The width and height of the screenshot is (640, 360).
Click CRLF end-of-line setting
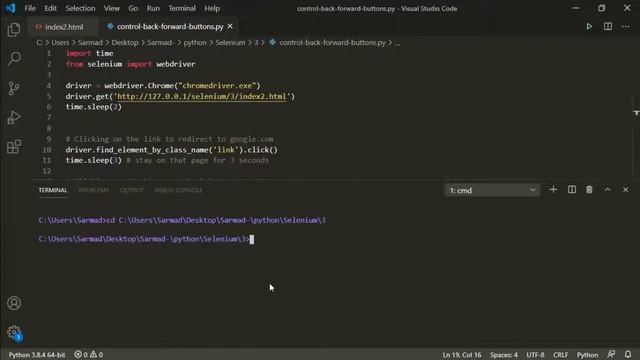point(560,355)
